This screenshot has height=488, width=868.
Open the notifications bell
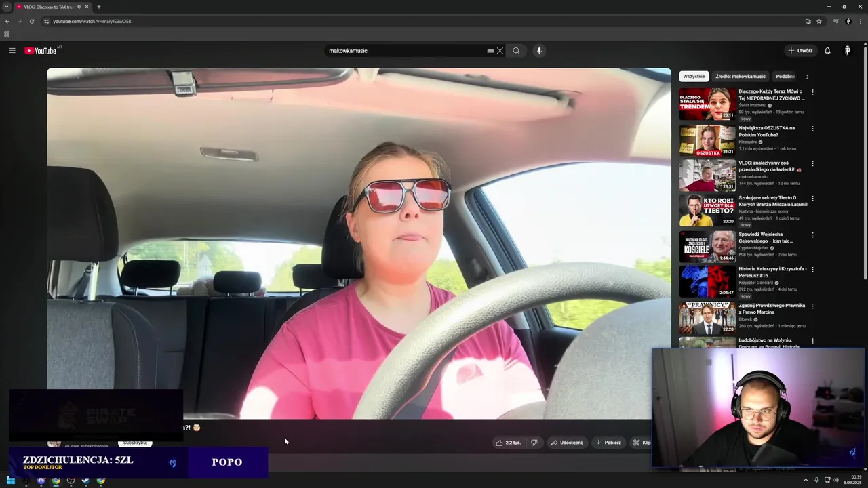pos(827,51)
